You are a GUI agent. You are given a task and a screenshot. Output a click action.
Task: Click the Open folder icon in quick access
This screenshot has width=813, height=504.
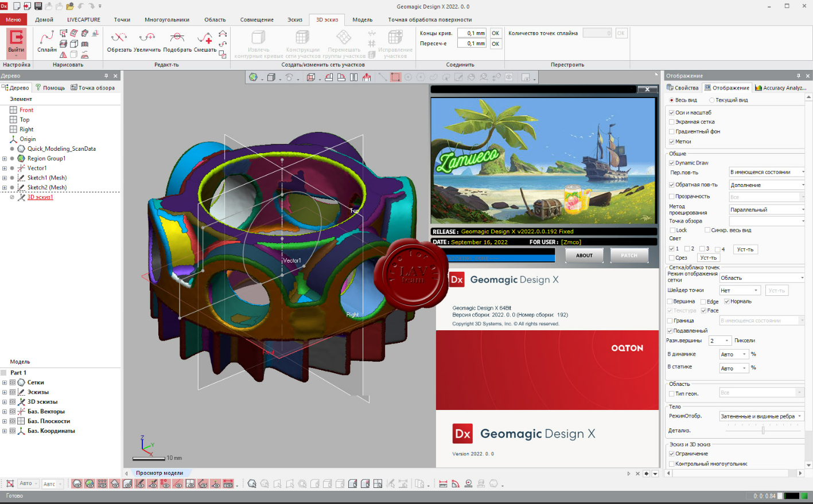70,6
